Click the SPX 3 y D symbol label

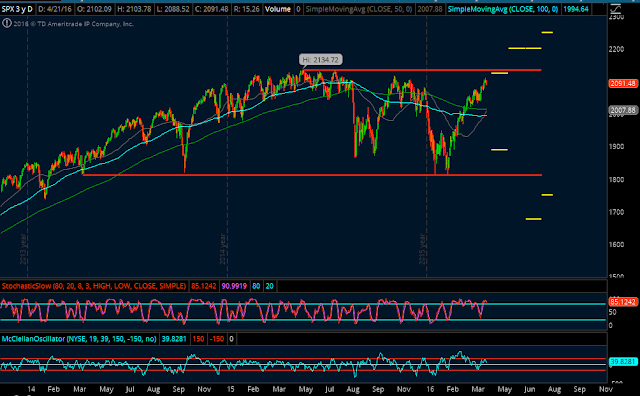coord(18,9)
